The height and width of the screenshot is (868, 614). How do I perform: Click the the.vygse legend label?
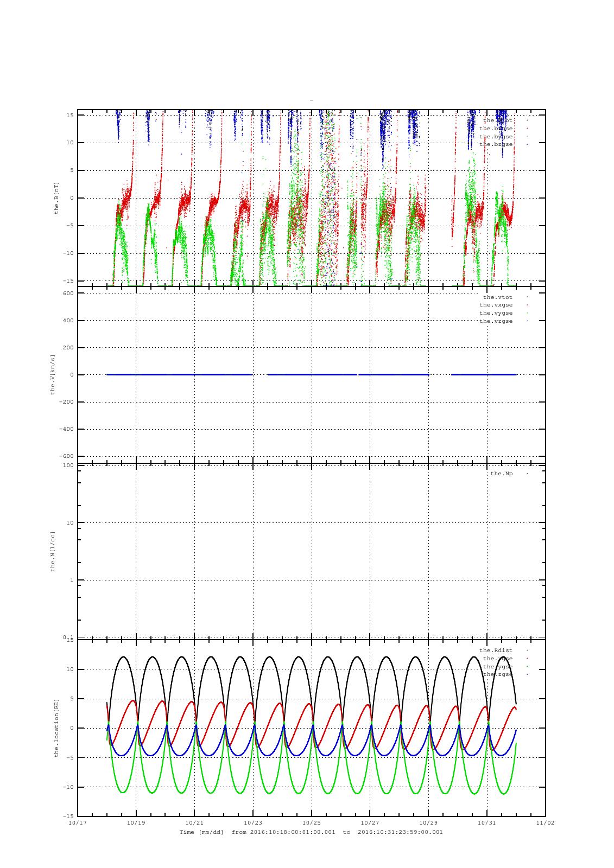point(496,313)
